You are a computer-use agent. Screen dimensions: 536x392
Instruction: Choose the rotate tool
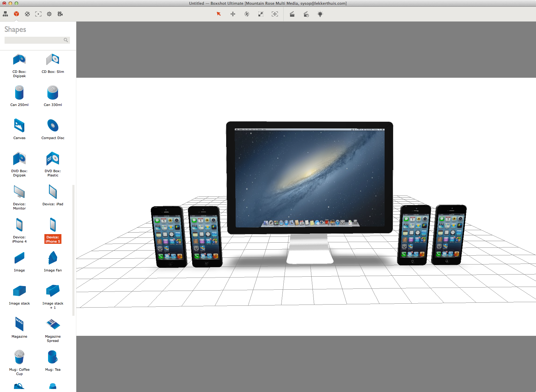click(x=247, y=14)
